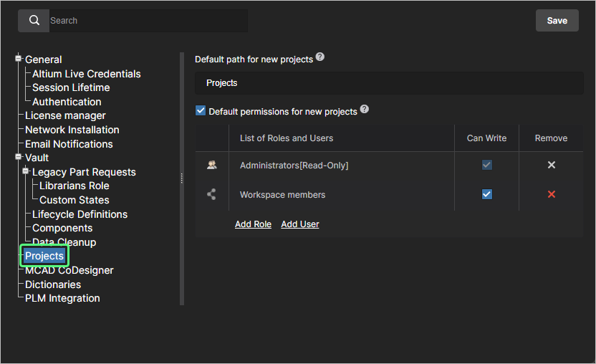The width and height of the screenshot is (596, 364).
Task: Open the Authentication settings page
Action: [x=67, y=102]
